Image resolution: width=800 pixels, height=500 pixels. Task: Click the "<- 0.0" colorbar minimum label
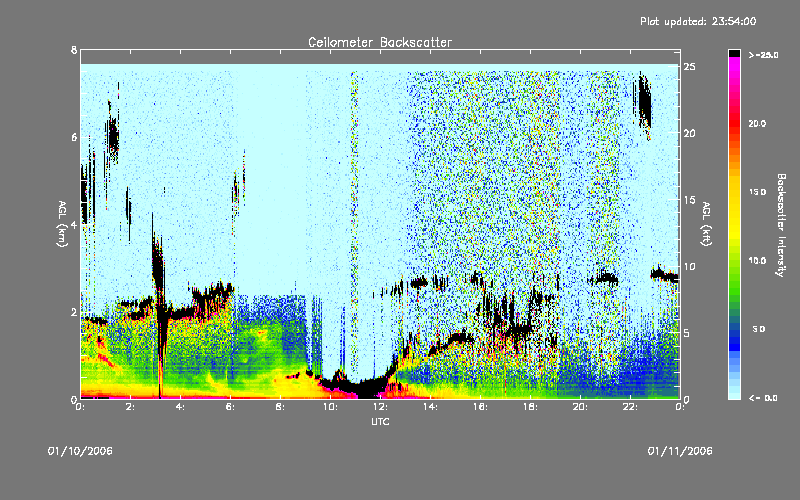tap(763, 397)
